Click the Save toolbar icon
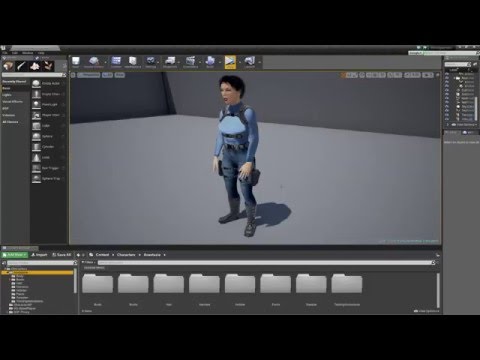This screenshot has height=360, width=480. (76, 61)
